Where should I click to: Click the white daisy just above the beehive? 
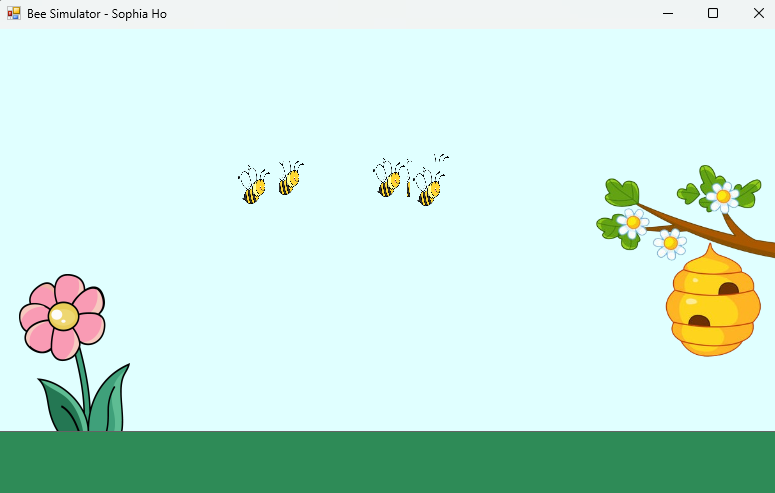[x=670, y=243]
